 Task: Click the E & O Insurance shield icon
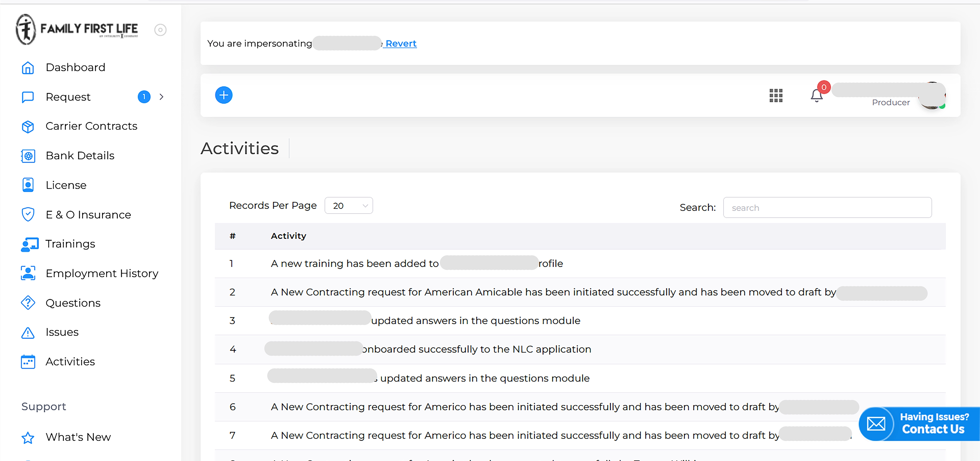28,215
